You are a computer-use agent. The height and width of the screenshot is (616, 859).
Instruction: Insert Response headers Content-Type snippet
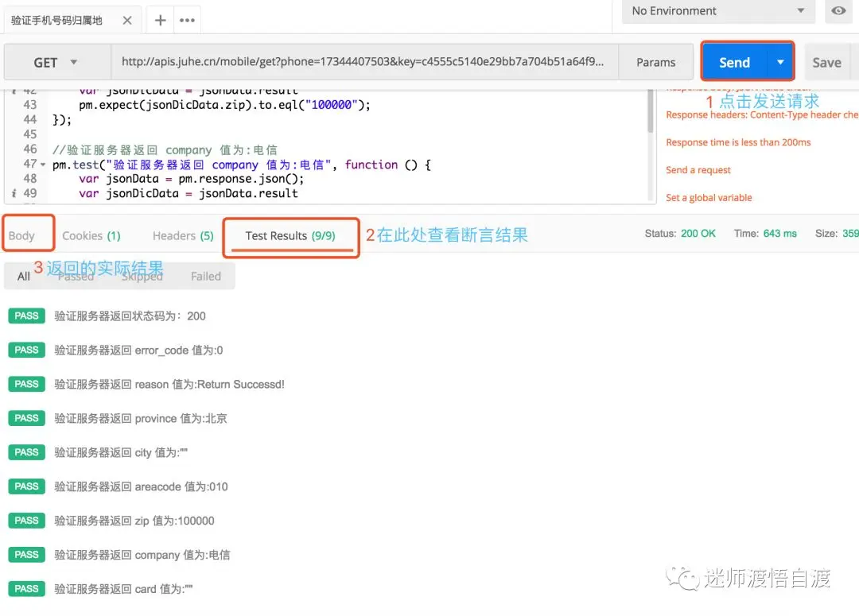tap(761, 115)
